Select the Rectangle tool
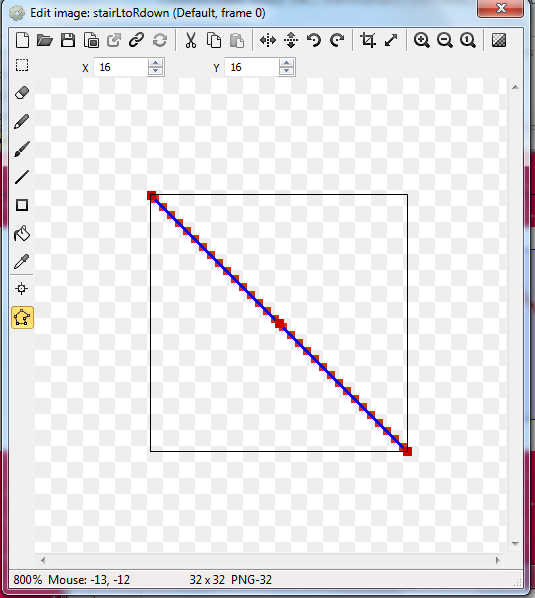Viewport: 535px width, 598px height. tap(22, 205)
